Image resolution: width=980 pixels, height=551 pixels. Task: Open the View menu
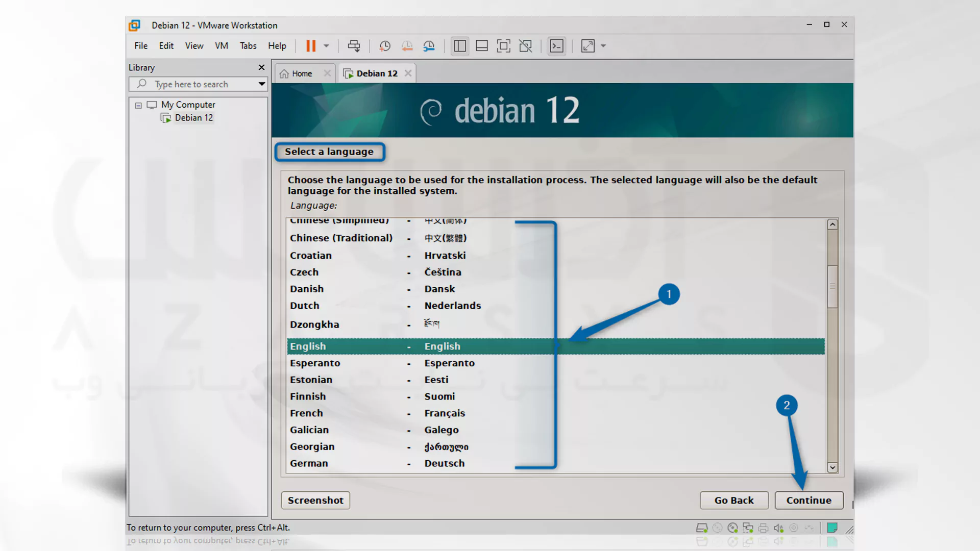tap(194, 46)
